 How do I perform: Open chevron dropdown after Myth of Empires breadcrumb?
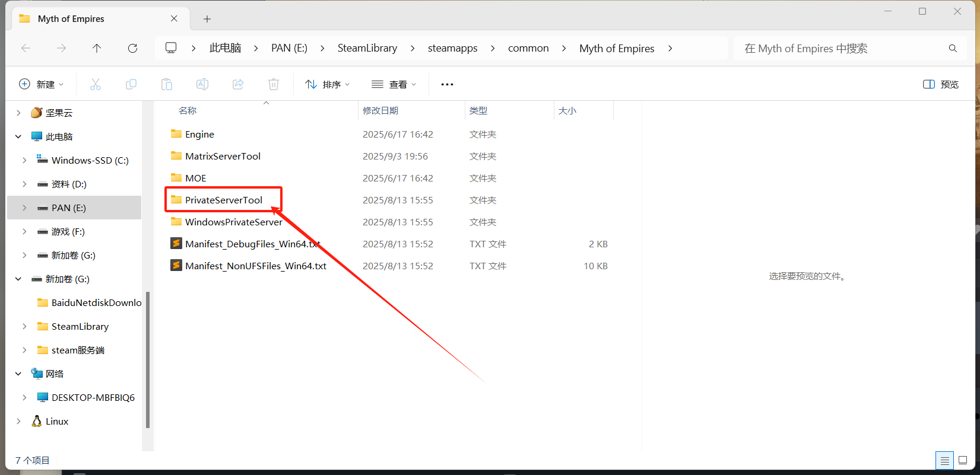pos(670,48)
